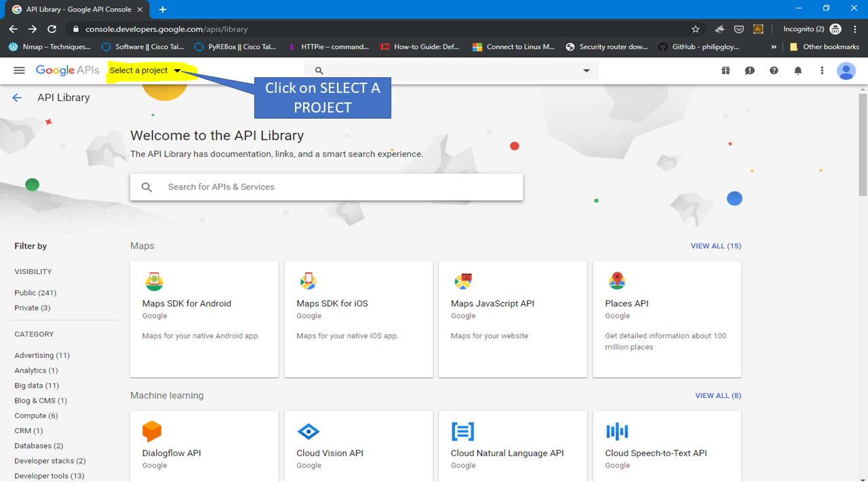Click the Cloud Vision API eye icon
The height and width of the screenshot is (488, 868).
pyautogui.click(x=309, y=431)
